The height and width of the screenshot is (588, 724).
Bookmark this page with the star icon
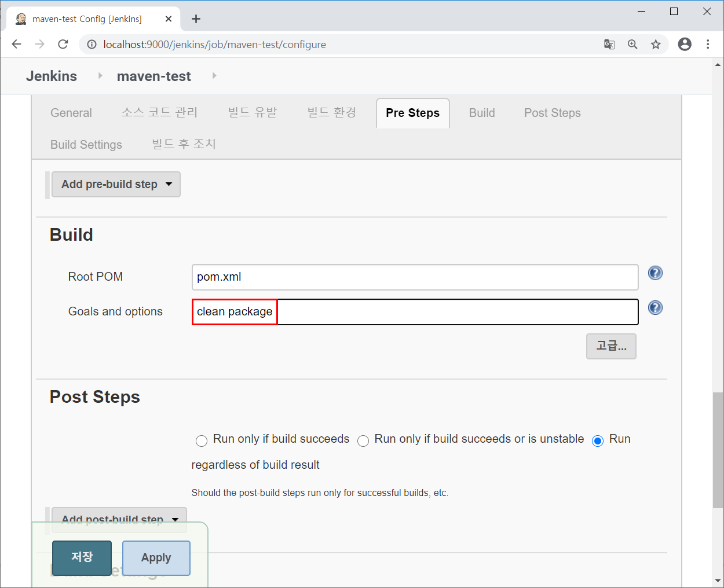(x=656, y=45)
